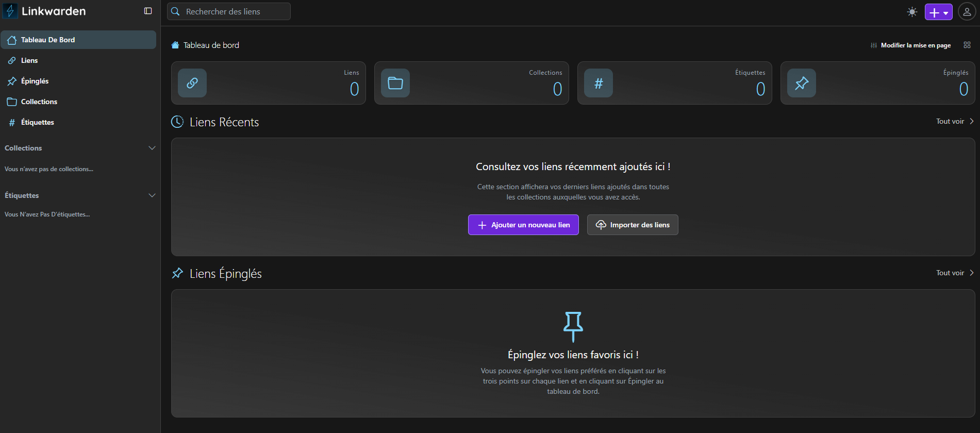Screen dimensions: 980x433
Task: Click Ajouter un nouveau lien button
Action: (523, 225)
